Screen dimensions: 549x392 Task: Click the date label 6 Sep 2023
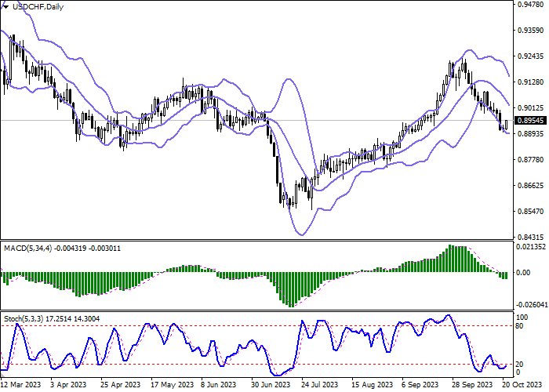tap(420, 385)
